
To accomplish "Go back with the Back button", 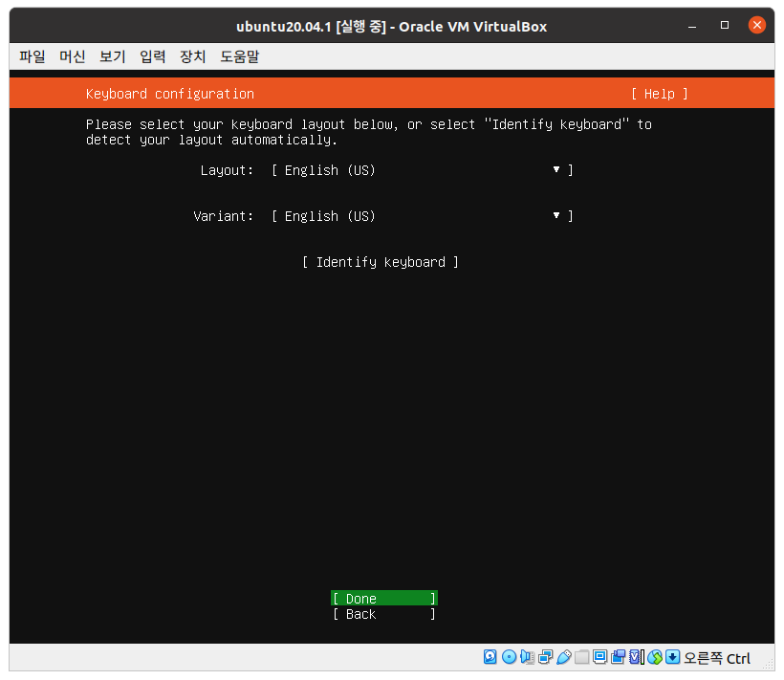I will pyautogui.click(x=384, y=613).
